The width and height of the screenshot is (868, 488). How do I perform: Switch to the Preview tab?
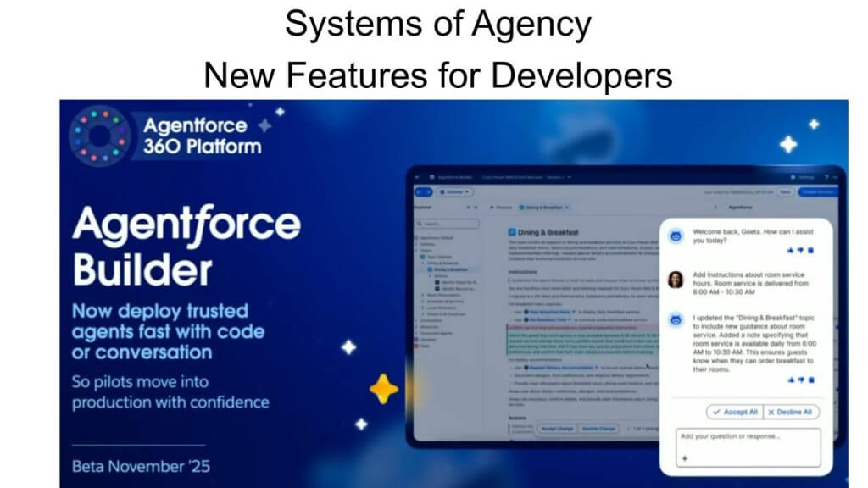[x=501, y=207]
